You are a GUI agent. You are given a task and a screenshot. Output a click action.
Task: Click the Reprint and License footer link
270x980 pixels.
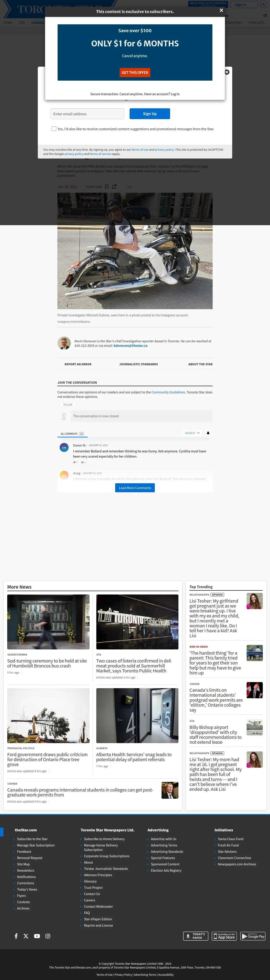coord(99,925)
